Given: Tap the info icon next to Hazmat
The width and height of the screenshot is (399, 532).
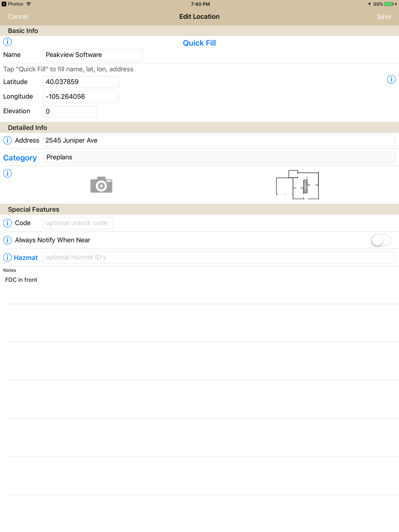Looking at the screenshot, I should point(8,258).
